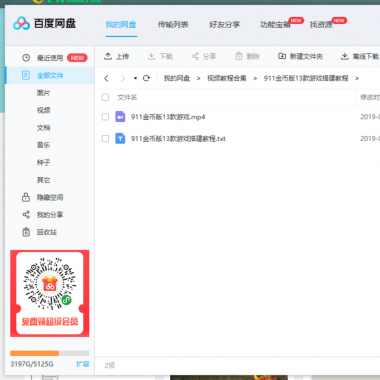The width and height of the screenshot is (380, 380).
Task: Click the 新建文件夹 button label
Action: pos(306,56)
